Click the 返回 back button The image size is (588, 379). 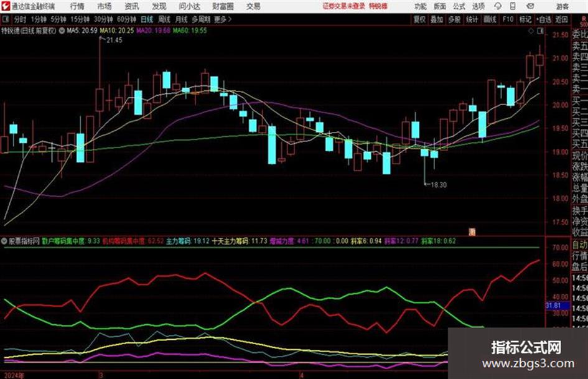562,19
